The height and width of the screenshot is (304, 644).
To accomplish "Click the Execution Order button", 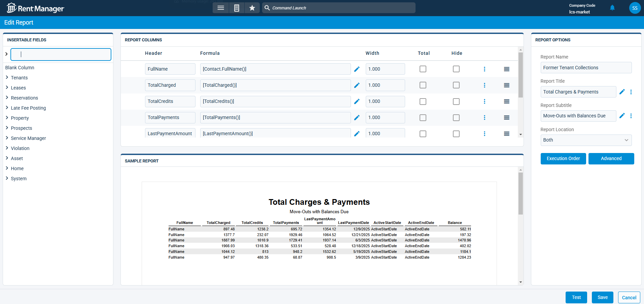I will 563,158.
